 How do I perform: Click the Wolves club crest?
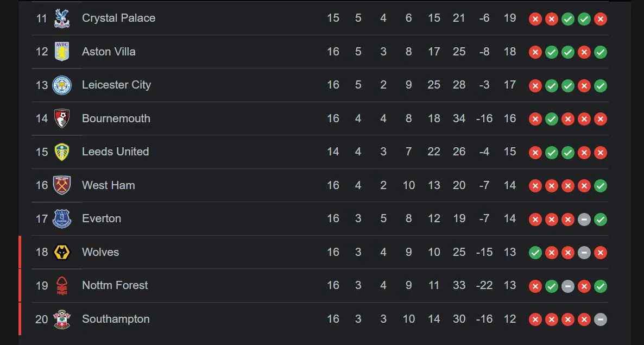click(62, 252)
